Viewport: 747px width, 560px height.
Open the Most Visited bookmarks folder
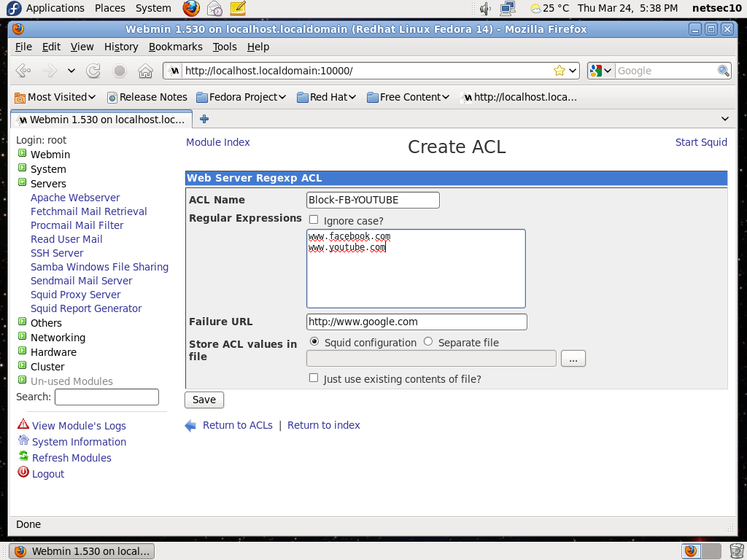coord(55,97)
